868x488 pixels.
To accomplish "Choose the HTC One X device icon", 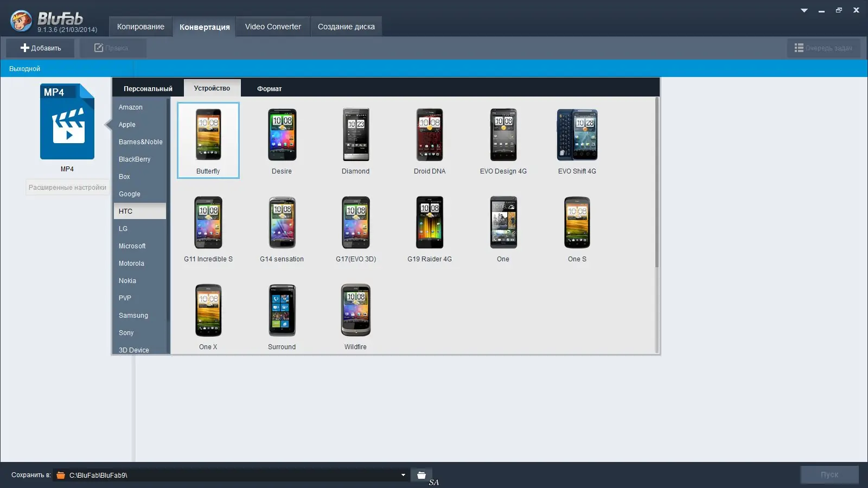I will pos(208,310).
